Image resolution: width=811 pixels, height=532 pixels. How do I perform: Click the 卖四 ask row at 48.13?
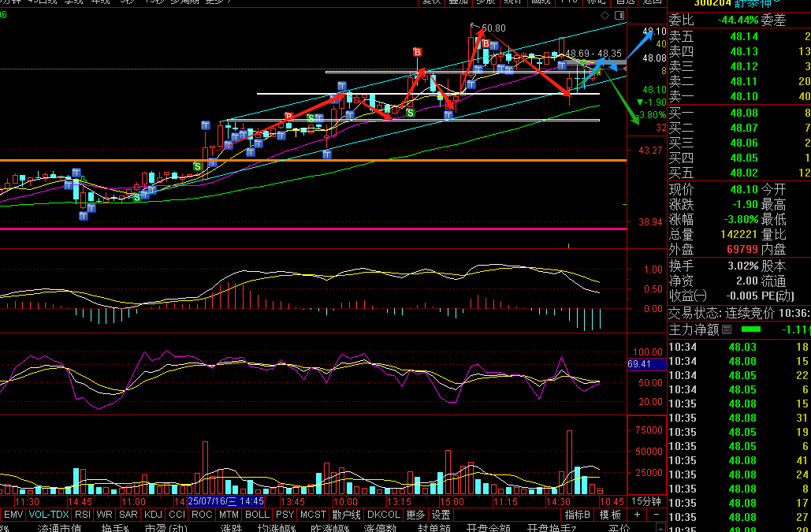pyautogui.click(x=739, y=51)
